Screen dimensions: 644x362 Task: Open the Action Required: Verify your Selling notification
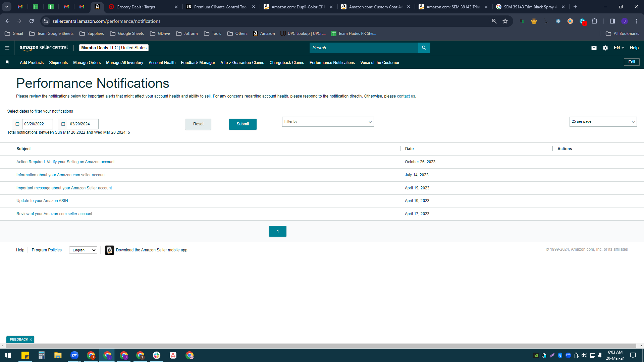pyautogui.click(x=65, y=162)
